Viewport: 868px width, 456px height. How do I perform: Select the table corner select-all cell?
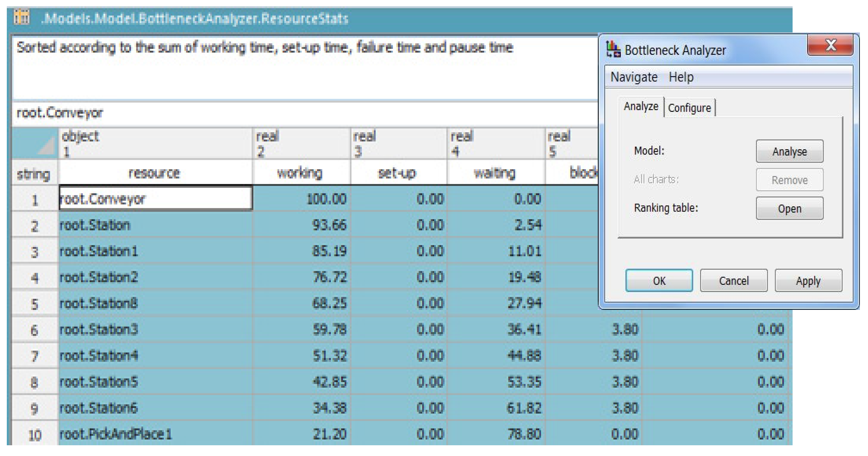35,143
